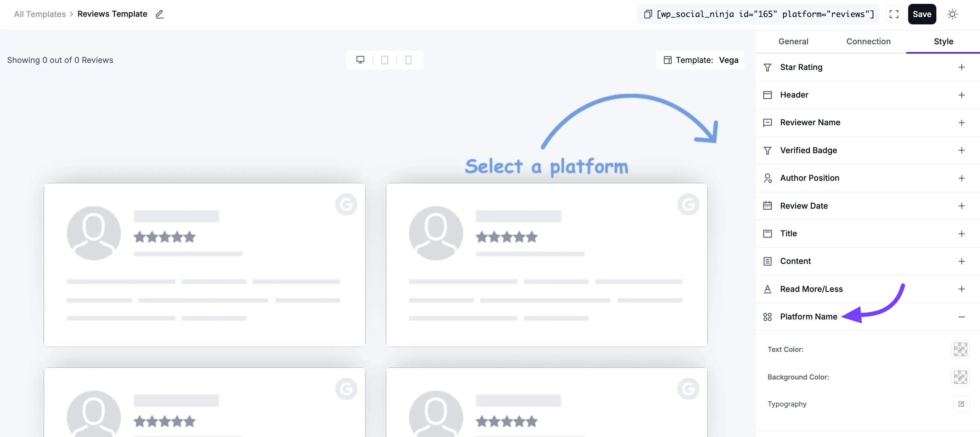
Task: Collapse the Platform Name section
Action: click(962, 317)
